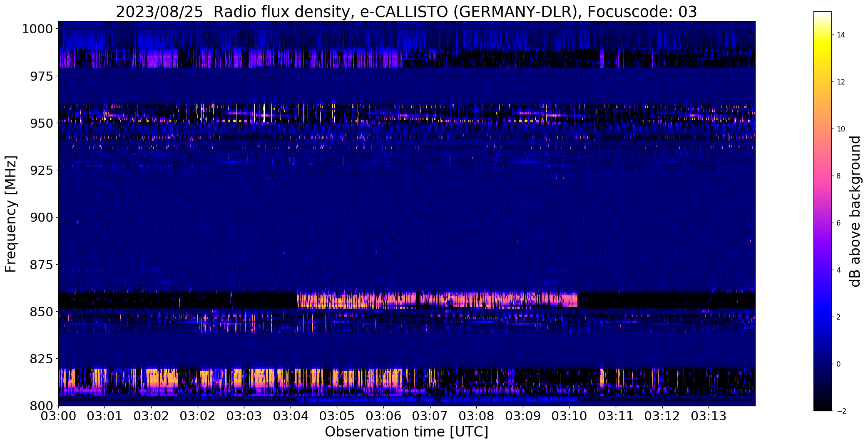
Task: Click the 875 MHz frequency tick label
Action: 41,264
